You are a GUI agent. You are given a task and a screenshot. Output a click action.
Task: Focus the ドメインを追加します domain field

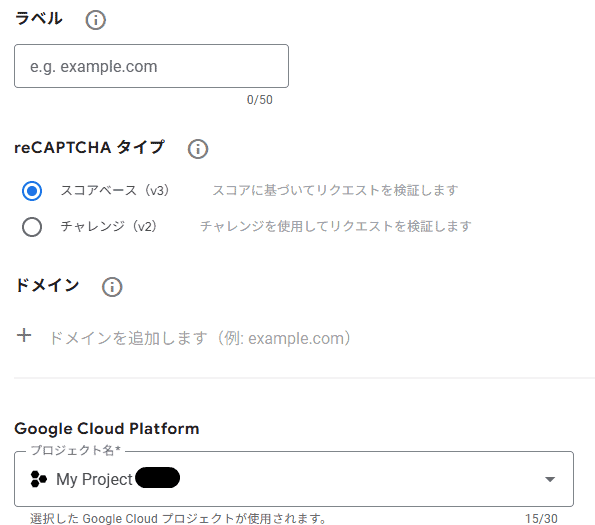point(200,338)
